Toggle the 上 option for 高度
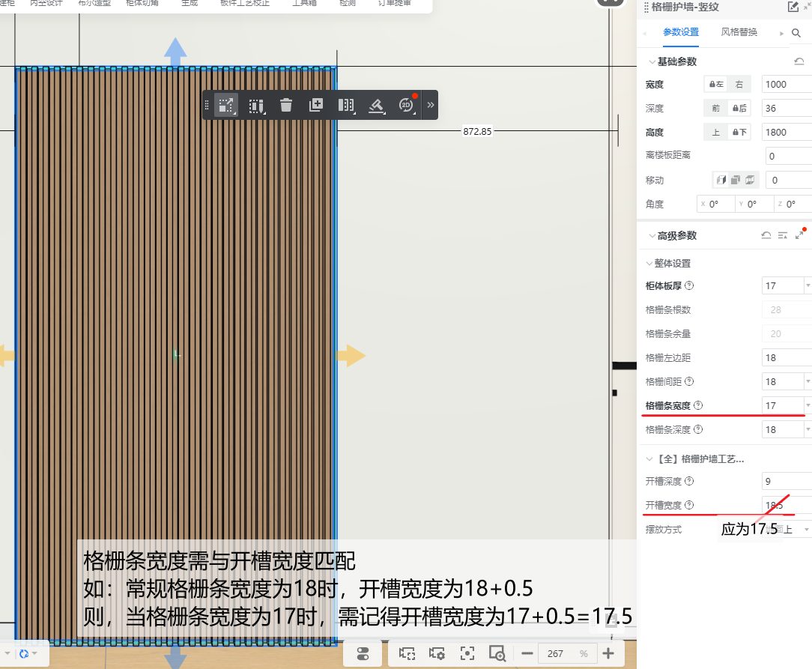The image size is (812, 669). (x=715, y=133)
